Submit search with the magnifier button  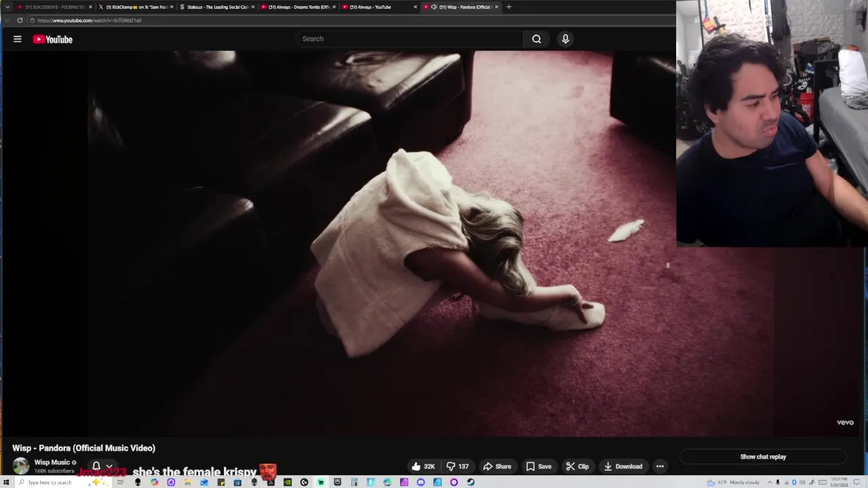(x=536, y=39)
